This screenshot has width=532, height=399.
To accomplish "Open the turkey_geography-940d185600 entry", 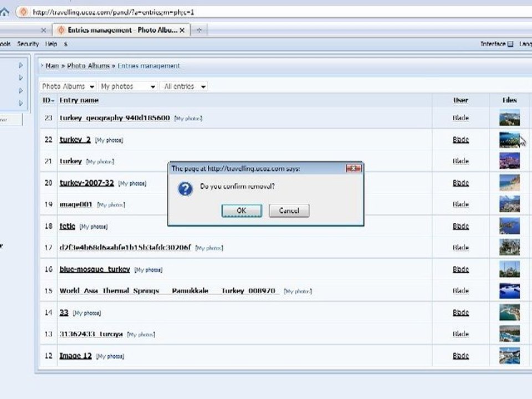I will click(x=115, y=117).
